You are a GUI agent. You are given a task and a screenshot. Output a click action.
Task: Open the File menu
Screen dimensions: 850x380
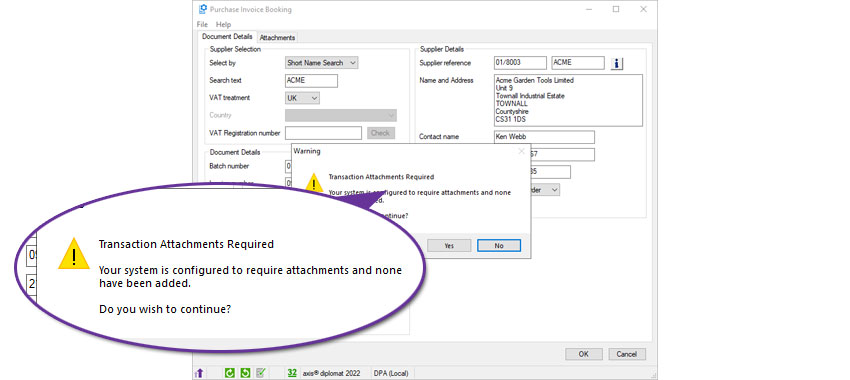[x=202, y=24]
